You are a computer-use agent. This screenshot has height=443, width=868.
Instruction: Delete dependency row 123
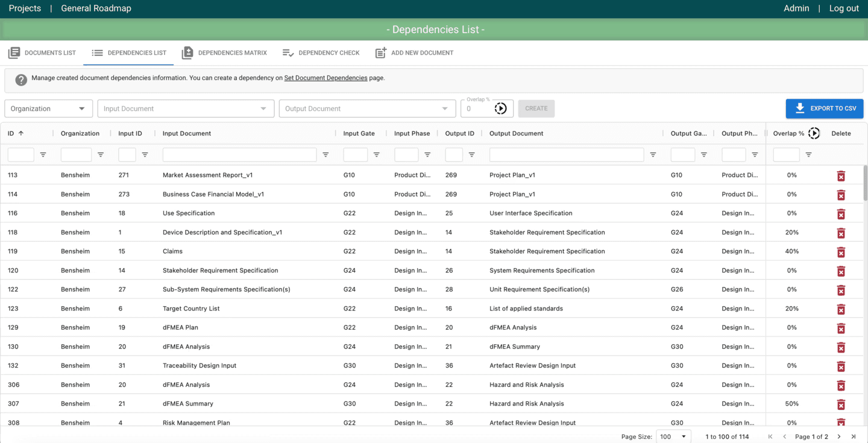click(841, 309)
